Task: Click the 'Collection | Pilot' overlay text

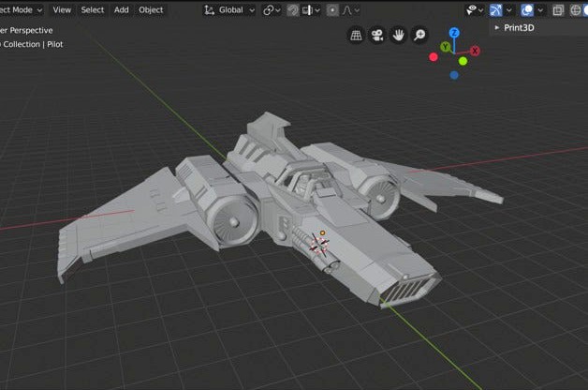Action: point(33,44)
